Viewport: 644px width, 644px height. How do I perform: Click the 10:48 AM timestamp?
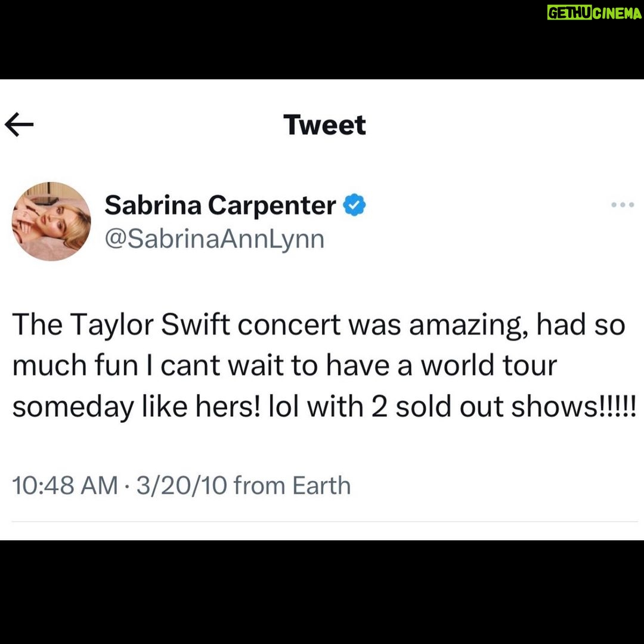click(x=65, y=485)
